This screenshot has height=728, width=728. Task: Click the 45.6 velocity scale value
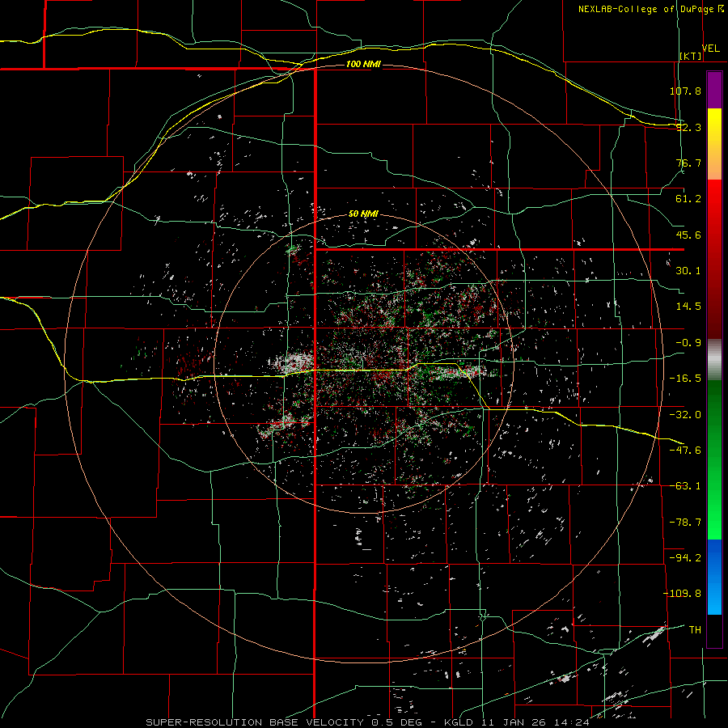(x=688, y=235)
